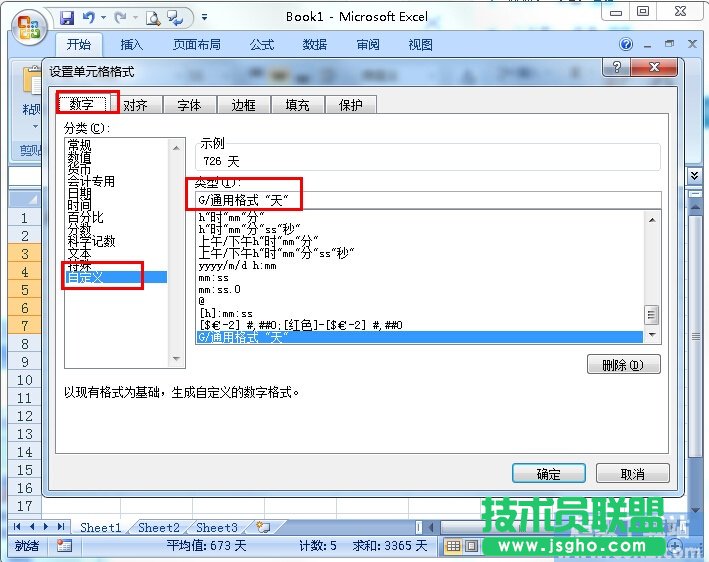Expand the Customize Quick Access Toolbar dropdown
The image size is (709, 562).
click(205, 17)
